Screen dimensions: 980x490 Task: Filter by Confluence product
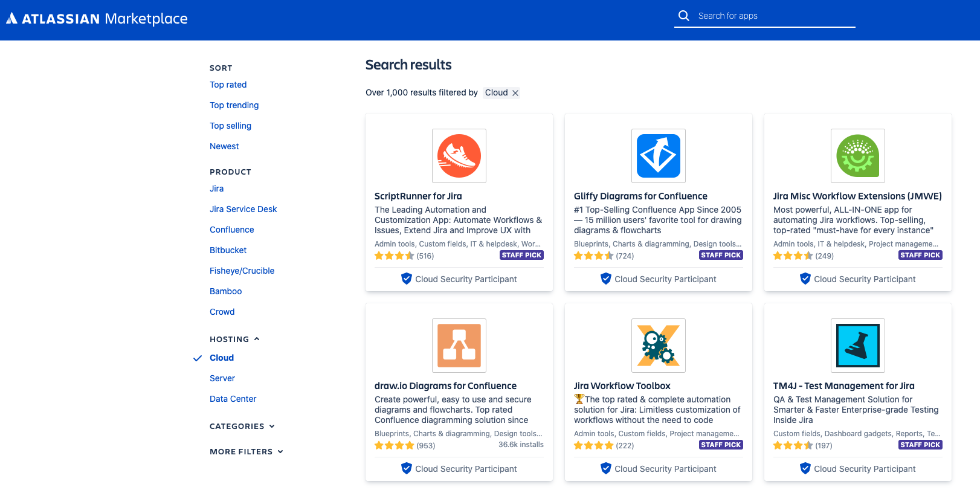tap(232, 230)
